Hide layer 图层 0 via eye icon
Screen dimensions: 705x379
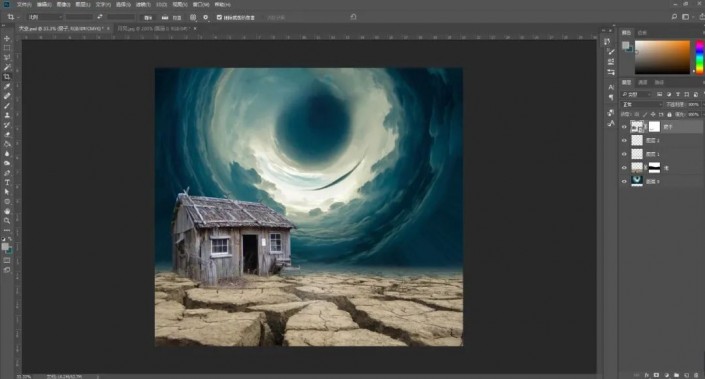point(624,181)
